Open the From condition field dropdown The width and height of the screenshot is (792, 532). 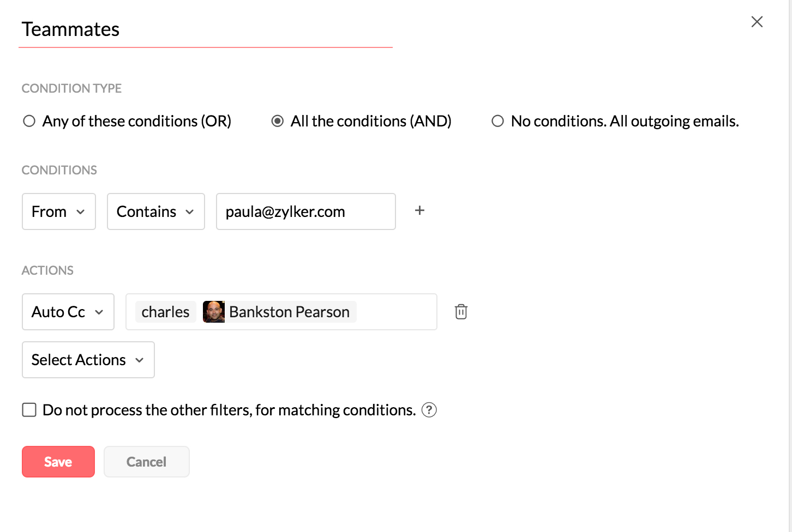[x=59, y=211]
